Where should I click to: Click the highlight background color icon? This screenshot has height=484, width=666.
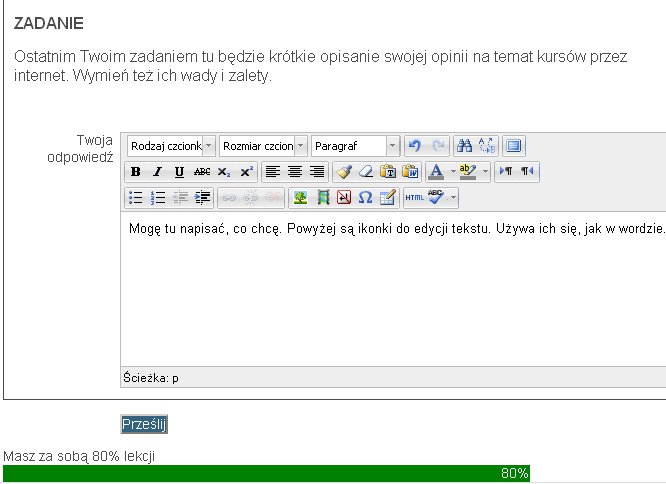pos(468,172)
